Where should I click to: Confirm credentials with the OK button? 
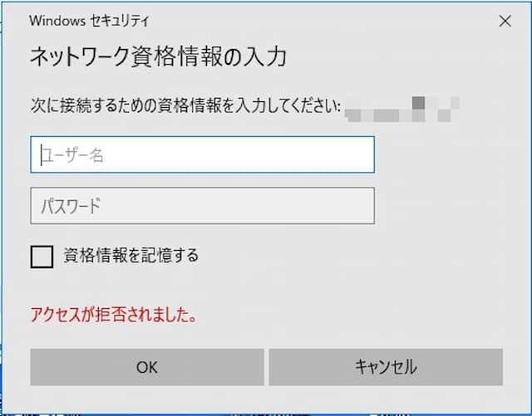click(x=147, y=367)
